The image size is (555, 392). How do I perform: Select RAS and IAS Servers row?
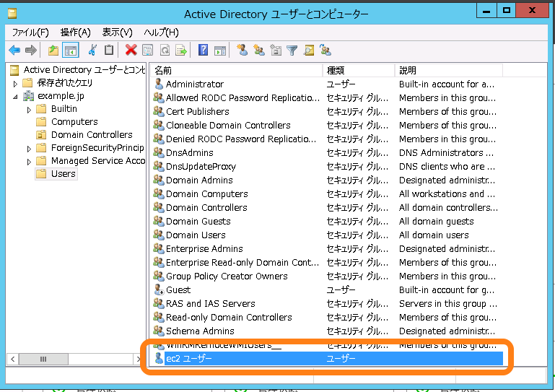[328, 303]
